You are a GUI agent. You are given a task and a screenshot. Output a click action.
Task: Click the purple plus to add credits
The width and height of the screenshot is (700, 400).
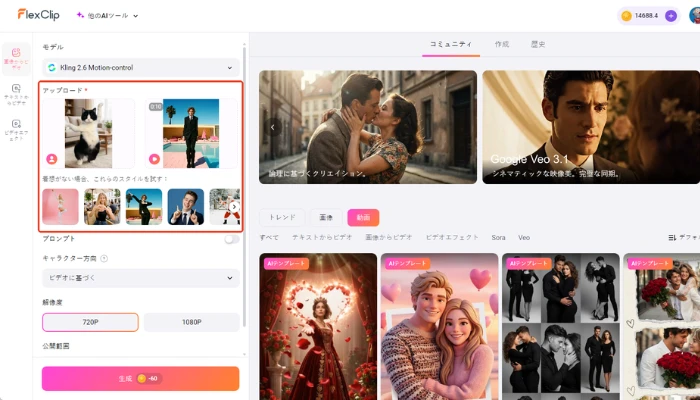(671, 16)
